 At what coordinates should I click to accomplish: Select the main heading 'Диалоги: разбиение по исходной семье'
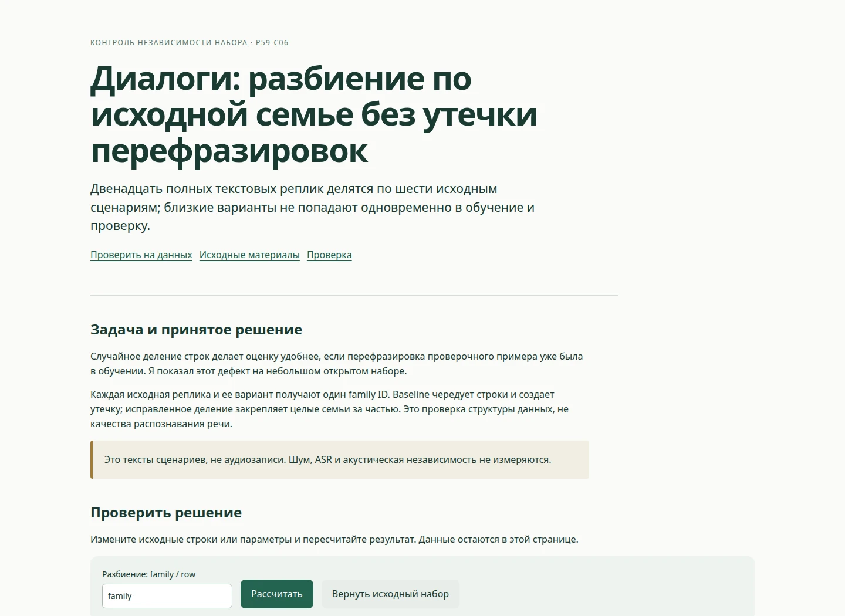(314, 114)
